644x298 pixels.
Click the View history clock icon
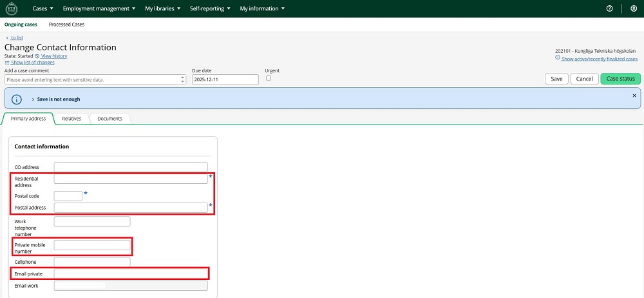(37, 56)
